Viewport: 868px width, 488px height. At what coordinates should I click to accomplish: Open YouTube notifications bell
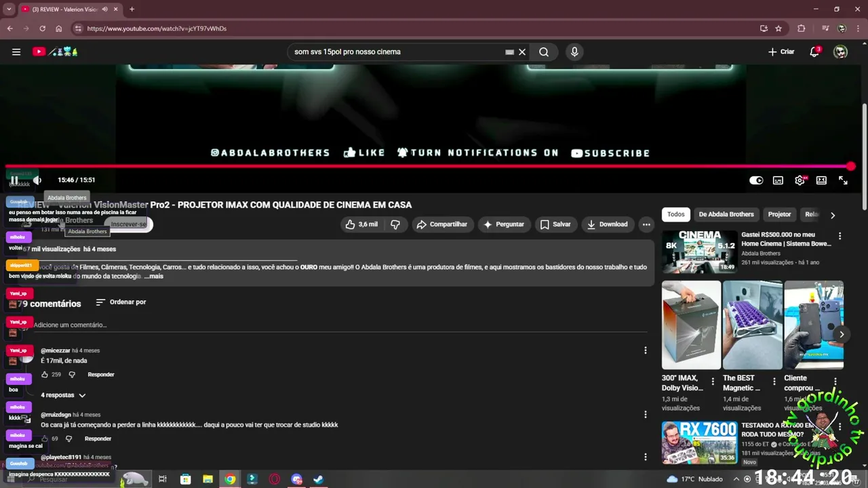tap(815, 52)
